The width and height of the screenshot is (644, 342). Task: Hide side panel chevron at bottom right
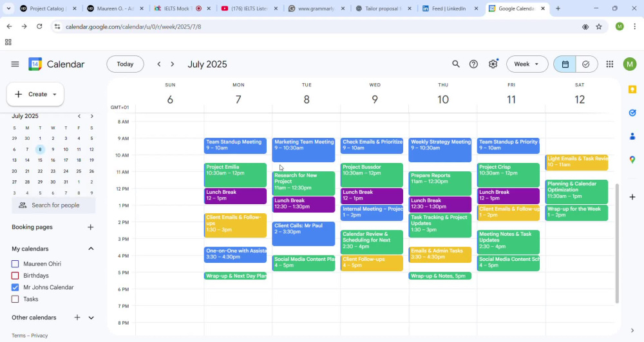tap(632, 330)
